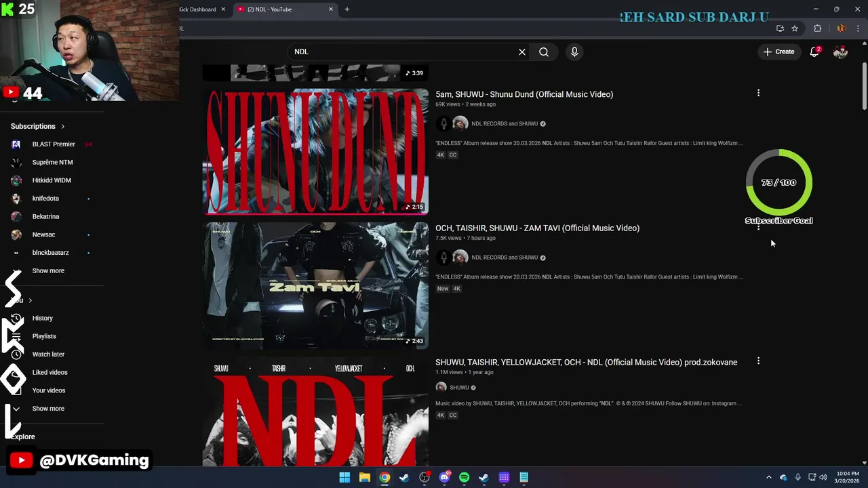Play the Shunu Dund thumbnail
Screen dimensions: 868x488
[315, 151]
